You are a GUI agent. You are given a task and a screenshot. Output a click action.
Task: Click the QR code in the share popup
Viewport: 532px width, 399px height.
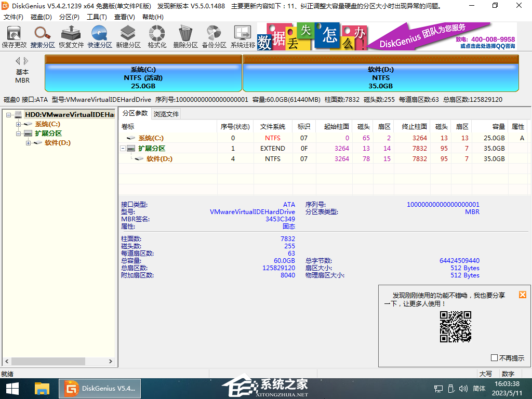455,327
